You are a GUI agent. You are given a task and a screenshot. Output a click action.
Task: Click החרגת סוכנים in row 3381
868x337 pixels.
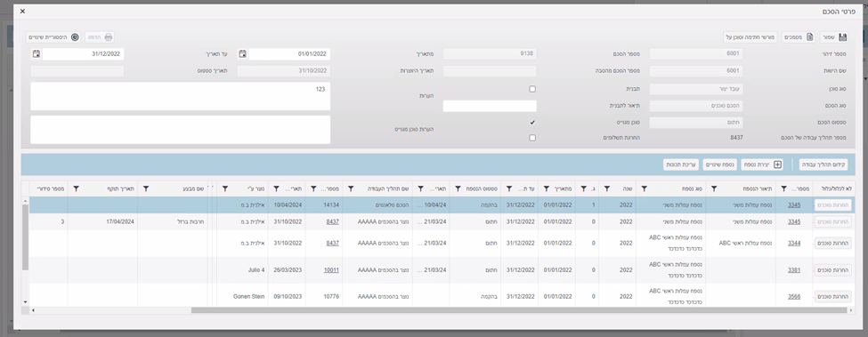click(832, 270)
